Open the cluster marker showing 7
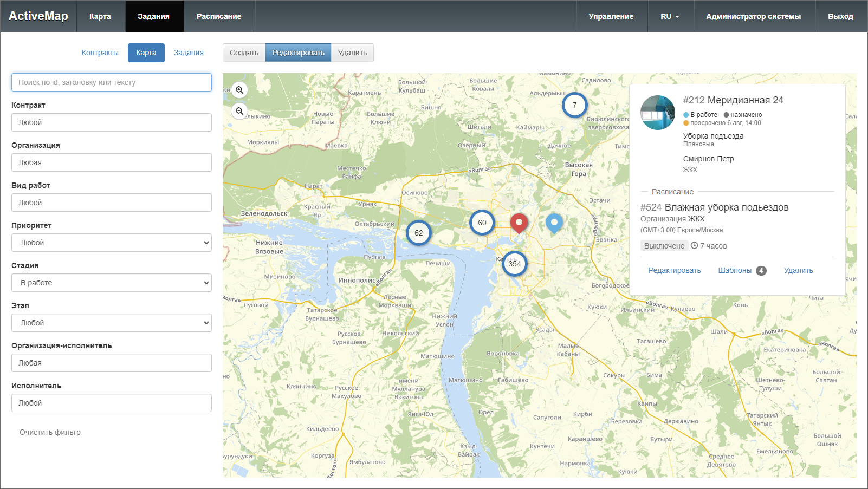Screen dimensions: 868x489 [x=574, y=105]
